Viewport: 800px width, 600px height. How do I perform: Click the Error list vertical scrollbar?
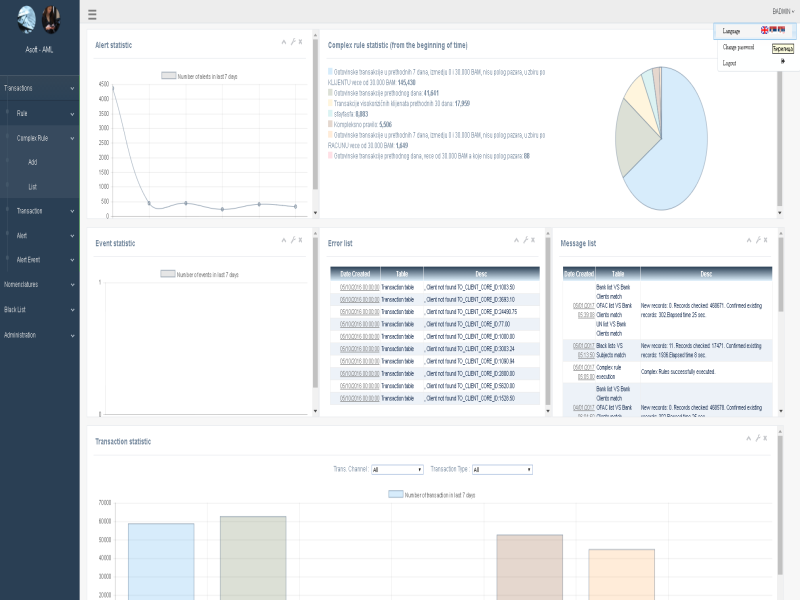[x=548, y=320]
